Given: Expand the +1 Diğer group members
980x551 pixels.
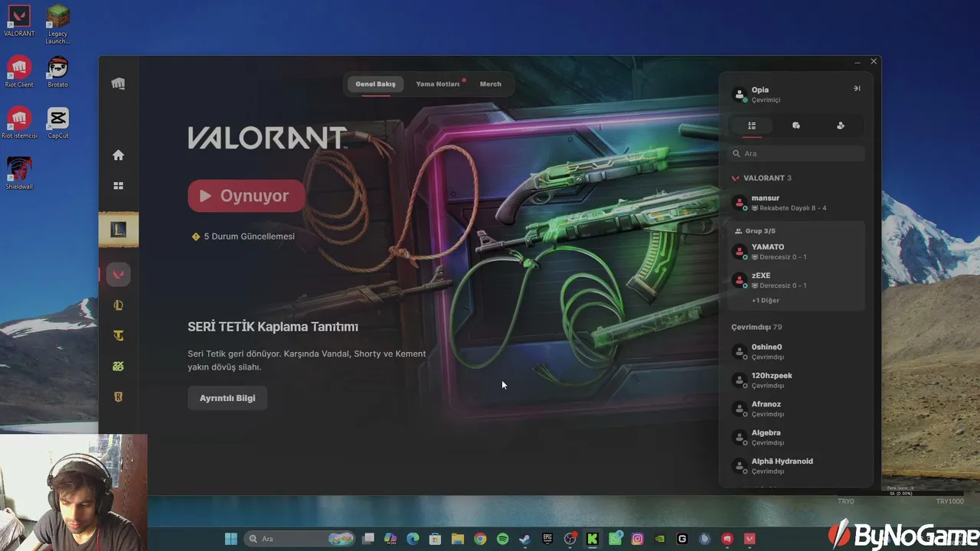Looking at the screenshot, I should [766, 301].
